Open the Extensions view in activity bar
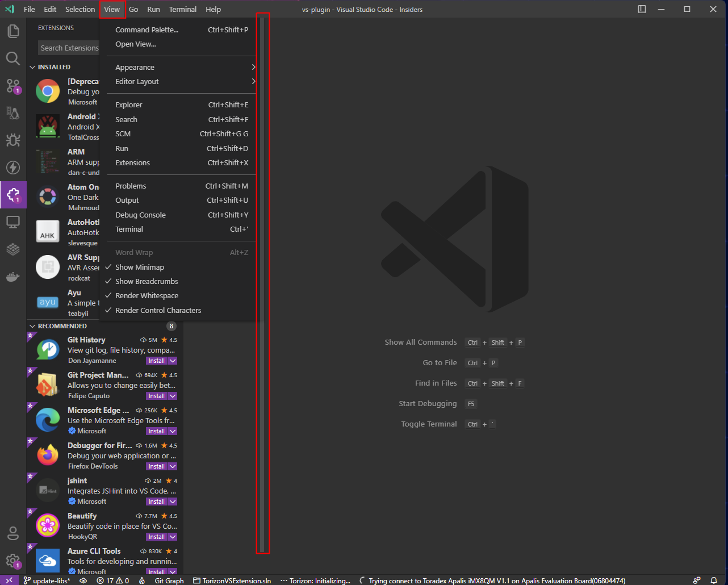Viewport: 728px width, 585px height. pyautogui.click(x=13, y=195)
